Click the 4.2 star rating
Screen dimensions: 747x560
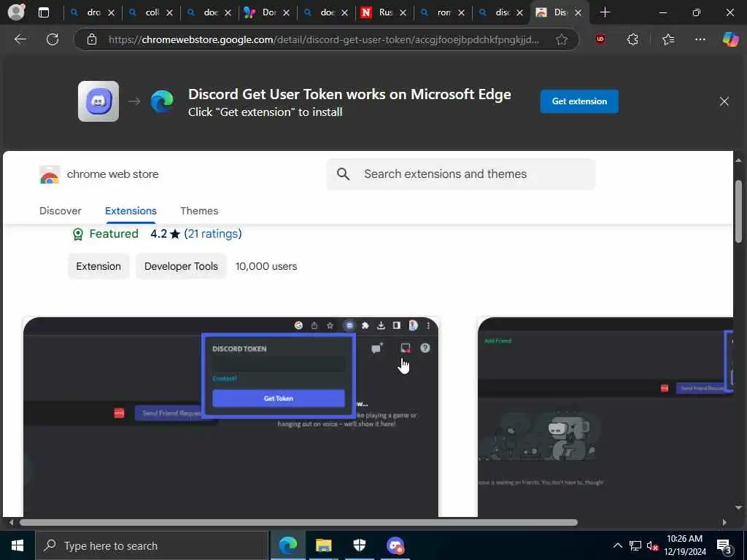165,234
